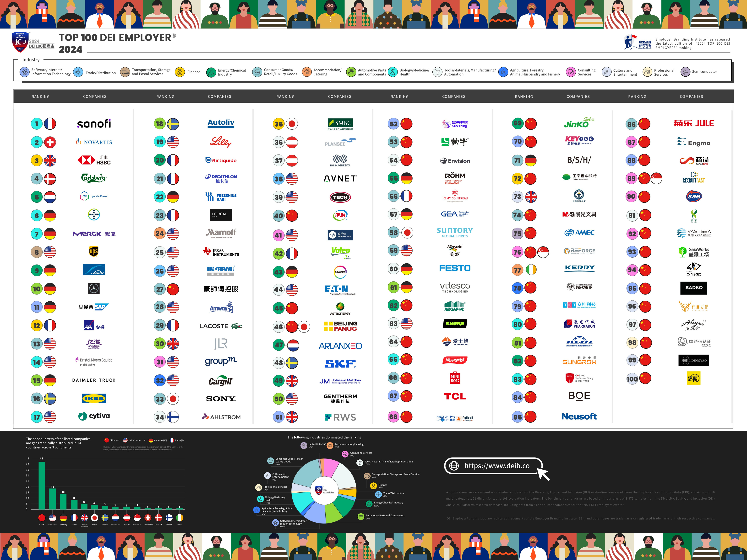
Task: Click the Transportation, Storage and Postal Services icon
Action: click(x=125, y=72)
